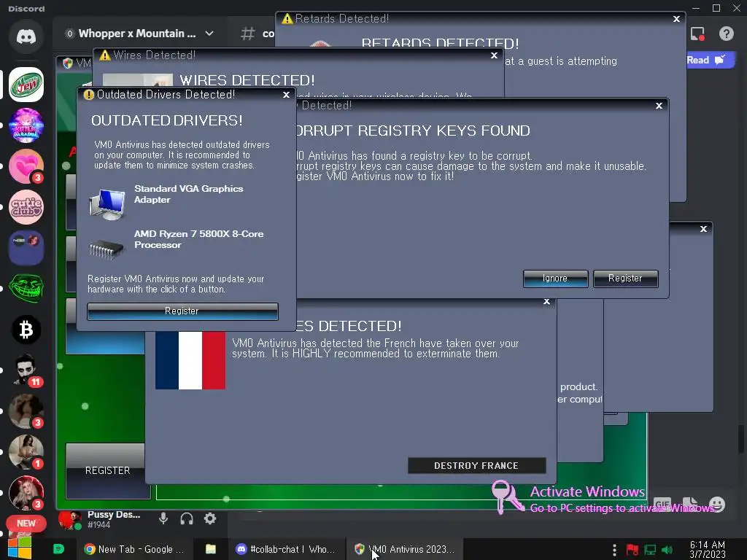Screen dimensions: 747x560
Task: Open the bearded man server with 11 notifications
Action: click(26, 370)
